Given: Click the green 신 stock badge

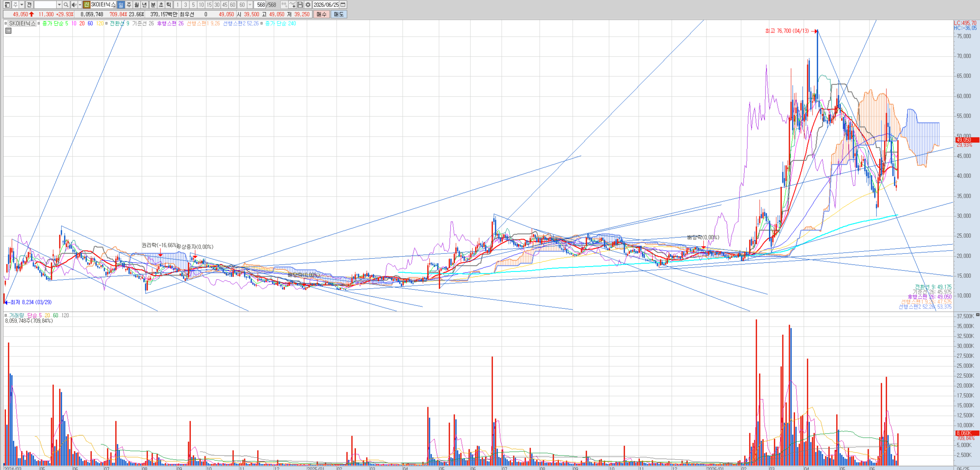Looking at the screenshot, I should click(x=86, y=5).
